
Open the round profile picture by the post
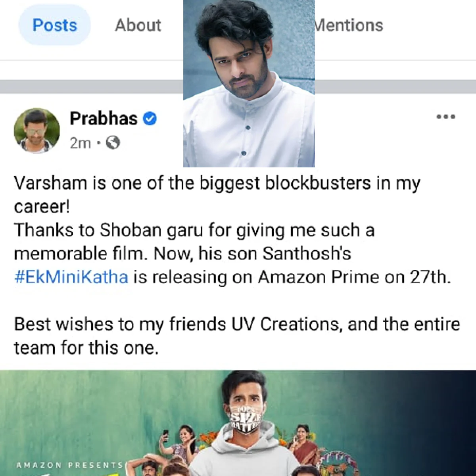pyautogui.click(x=37, y=131)
